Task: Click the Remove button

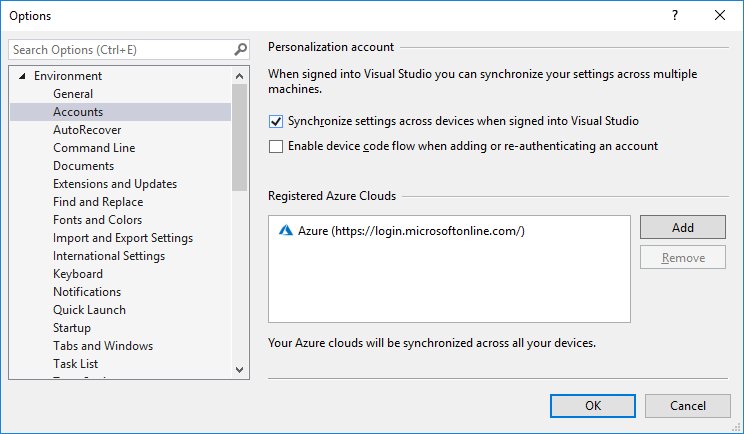Action: coord(683,258)
